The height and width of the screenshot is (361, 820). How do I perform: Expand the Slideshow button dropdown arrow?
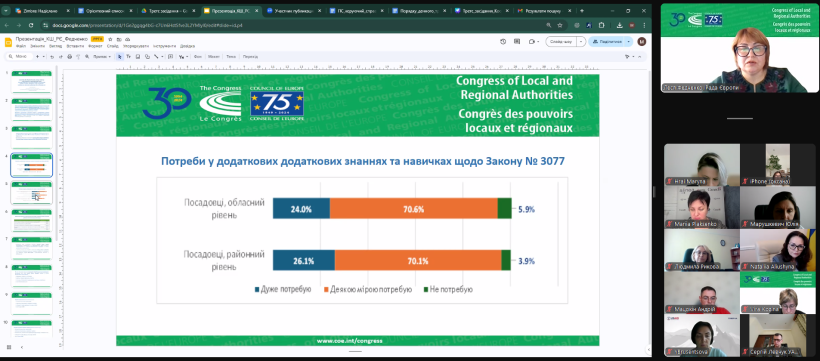(x=580, y=42)
